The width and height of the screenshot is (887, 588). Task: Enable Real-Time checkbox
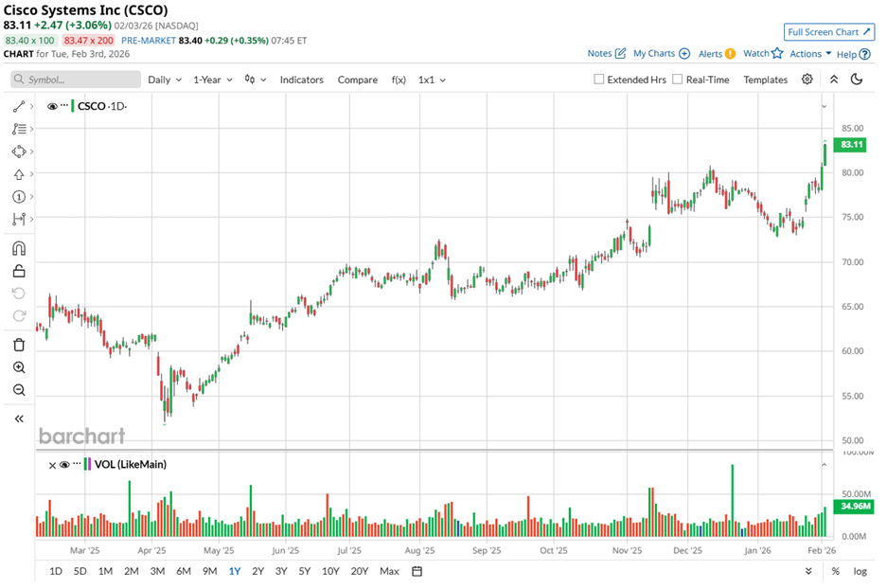(677, 80)
